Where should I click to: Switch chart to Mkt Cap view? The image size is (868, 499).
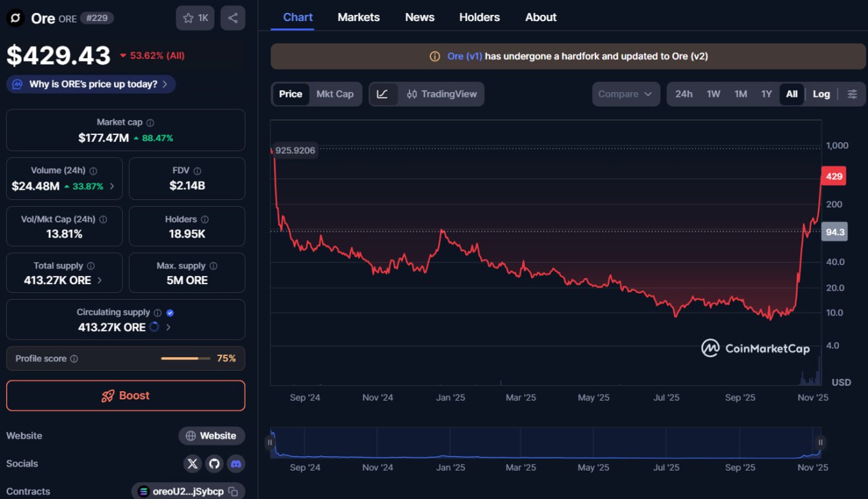(335, 94)
